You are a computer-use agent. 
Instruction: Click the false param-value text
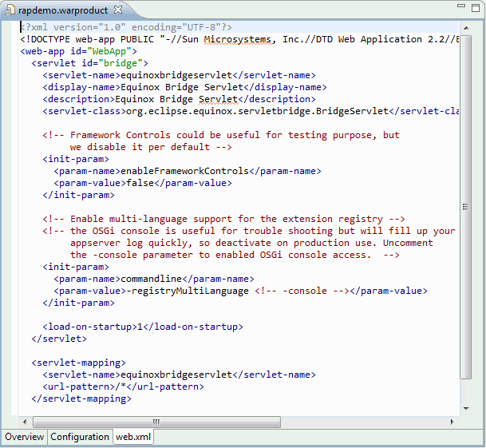coord(140,183)
